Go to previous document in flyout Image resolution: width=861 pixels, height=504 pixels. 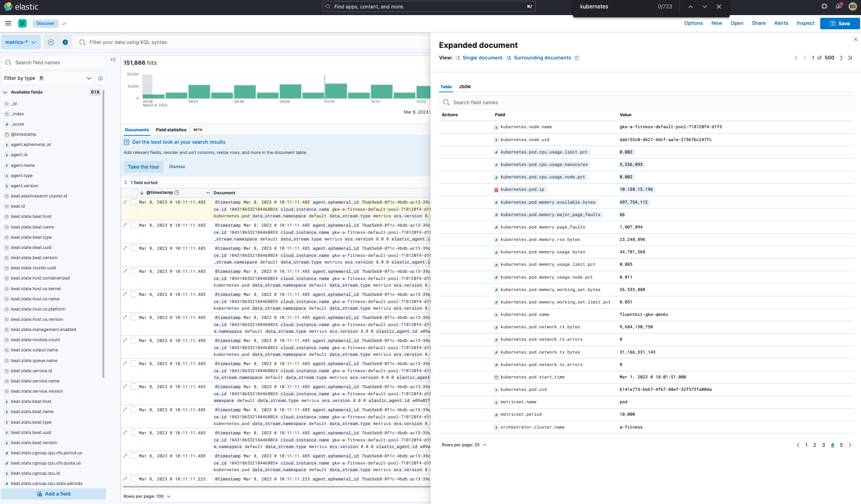(805, 58)
